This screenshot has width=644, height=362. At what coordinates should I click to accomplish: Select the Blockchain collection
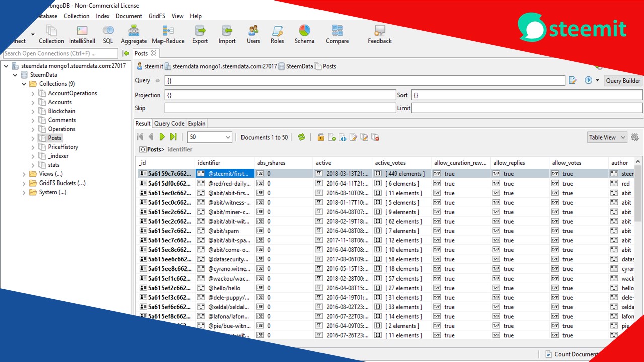click(62, 111)
